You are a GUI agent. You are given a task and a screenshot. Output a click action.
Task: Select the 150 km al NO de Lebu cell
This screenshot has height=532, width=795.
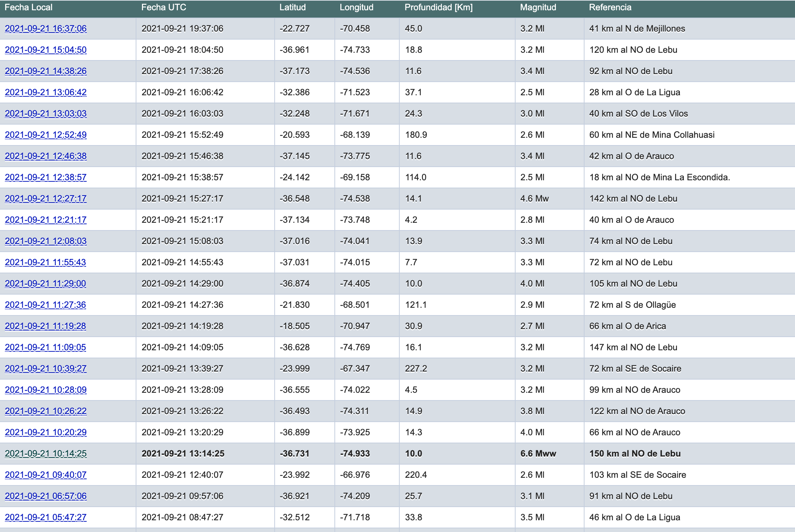tap(635, 454)
